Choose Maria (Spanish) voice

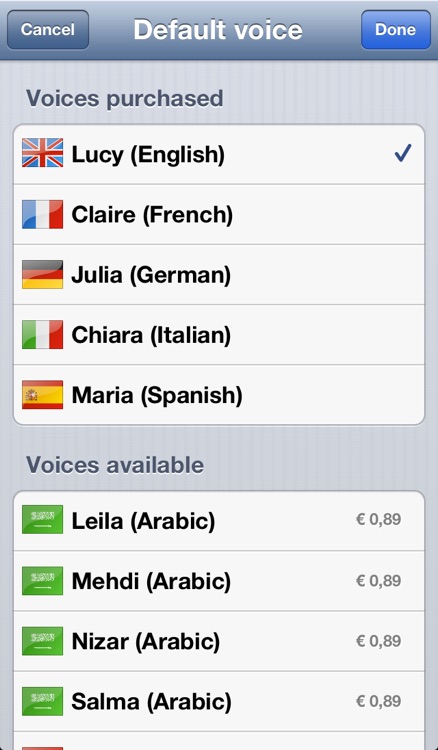tap(219, 395)
